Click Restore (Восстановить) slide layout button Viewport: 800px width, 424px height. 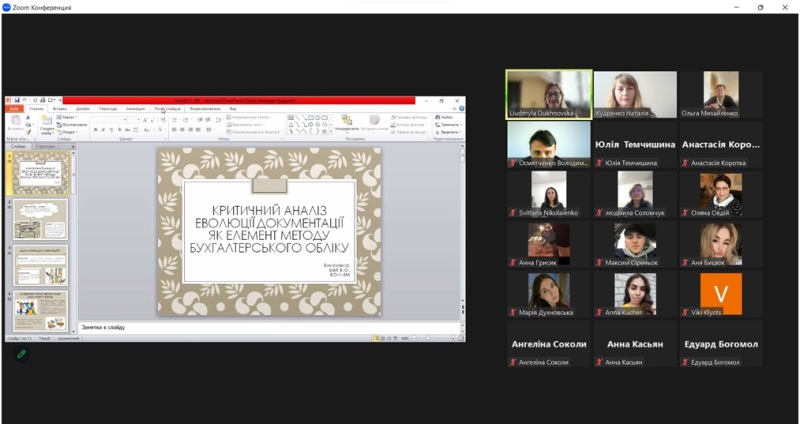click(72, 124)
